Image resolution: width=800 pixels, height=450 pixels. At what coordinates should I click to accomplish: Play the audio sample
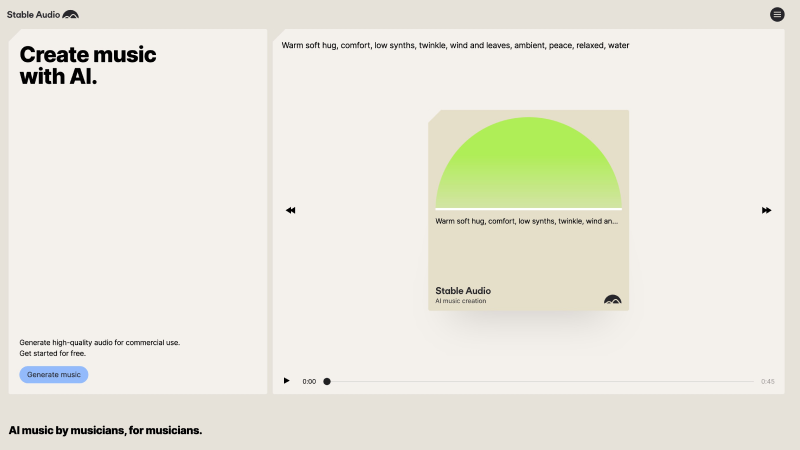(287, 381)
